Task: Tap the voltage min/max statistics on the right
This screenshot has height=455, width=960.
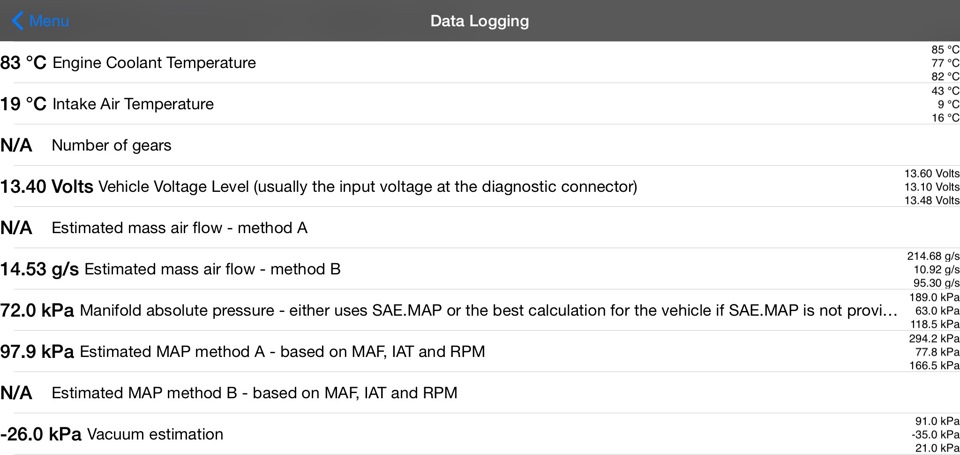Action: click(932, 187)
